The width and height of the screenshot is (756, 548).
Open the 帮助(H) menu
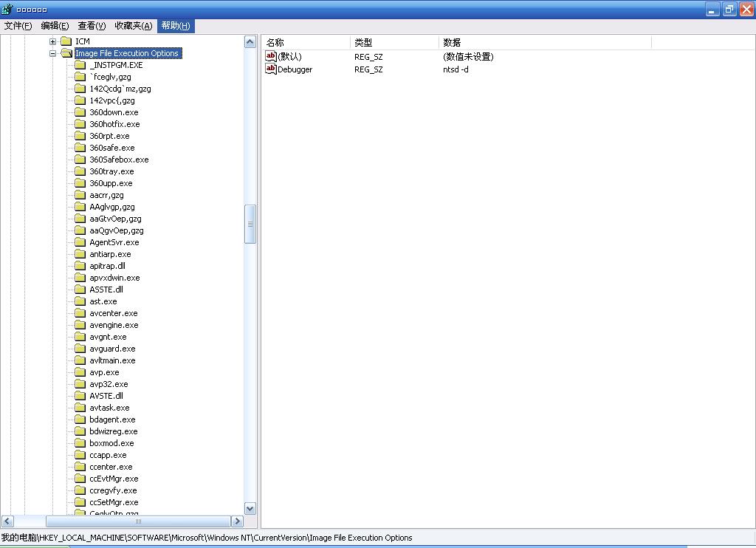(x=176, y=26)
